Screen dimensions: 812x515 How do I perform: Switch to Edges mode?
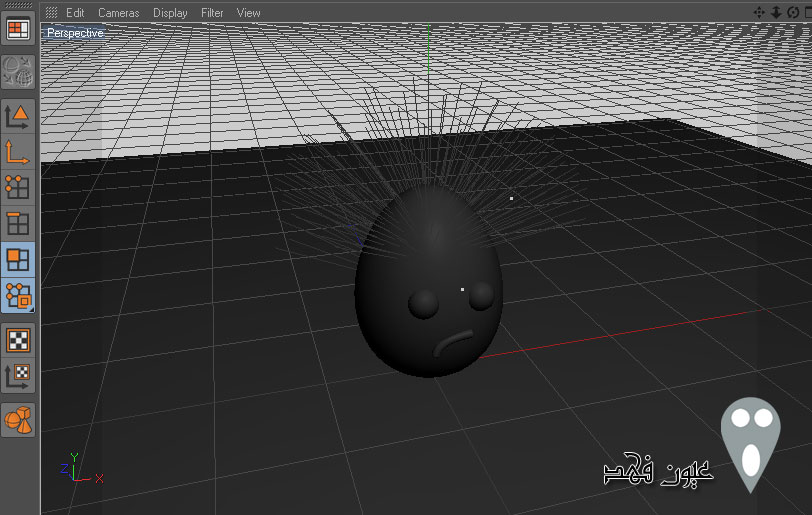pos(18,224)
